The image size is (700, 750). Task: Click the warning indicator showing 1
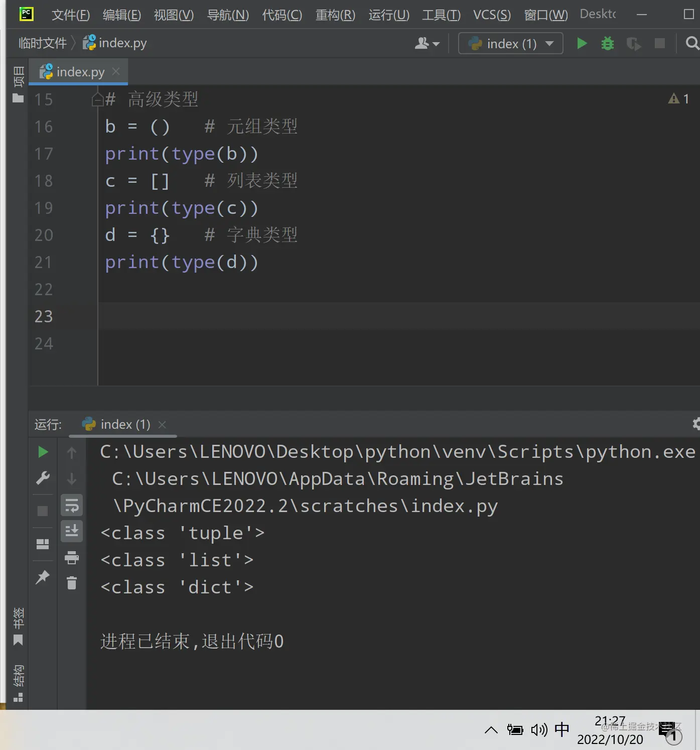[x=679, y=98]
